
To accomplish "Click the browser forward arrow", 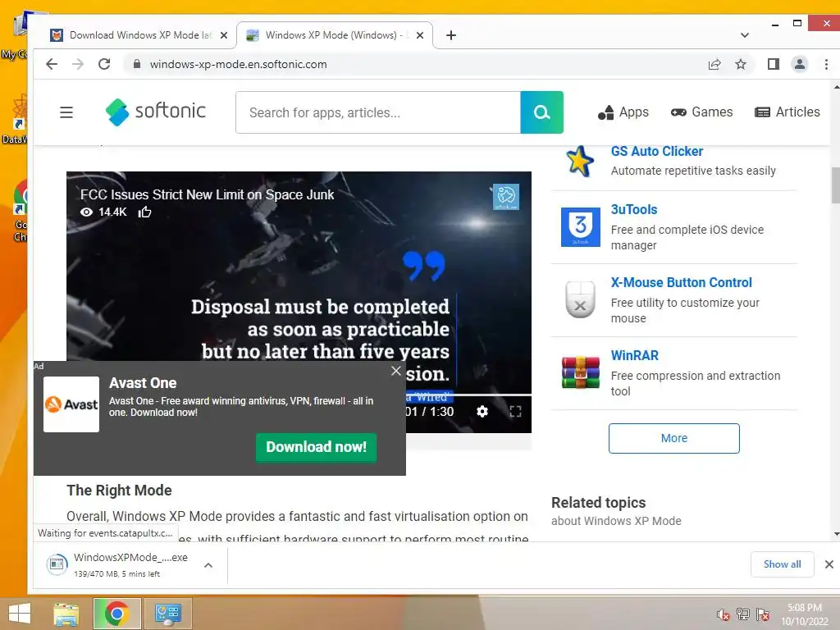I will click(x=78, y=64).
